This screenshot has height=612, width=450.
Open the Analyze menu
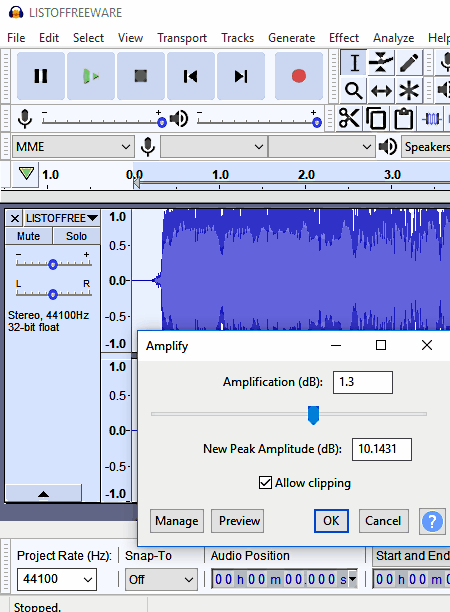tap(393, 38)
